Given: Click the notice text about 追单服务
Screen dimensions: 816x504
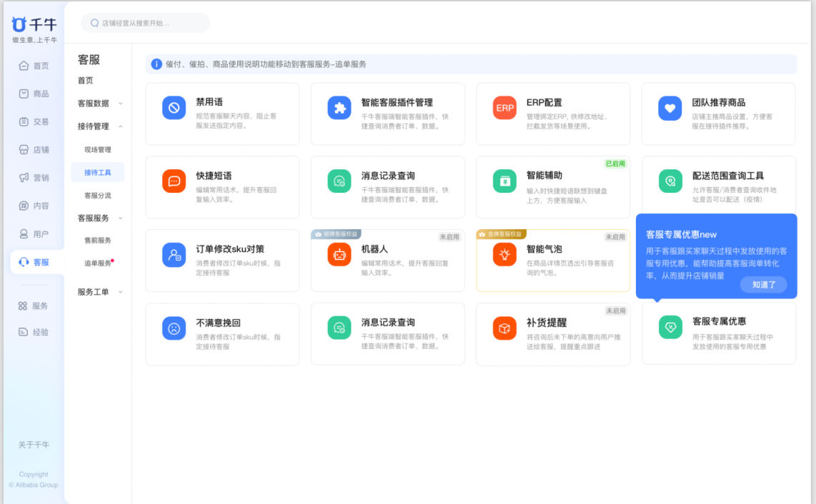Looking at the screenshot, I should 266,64.
